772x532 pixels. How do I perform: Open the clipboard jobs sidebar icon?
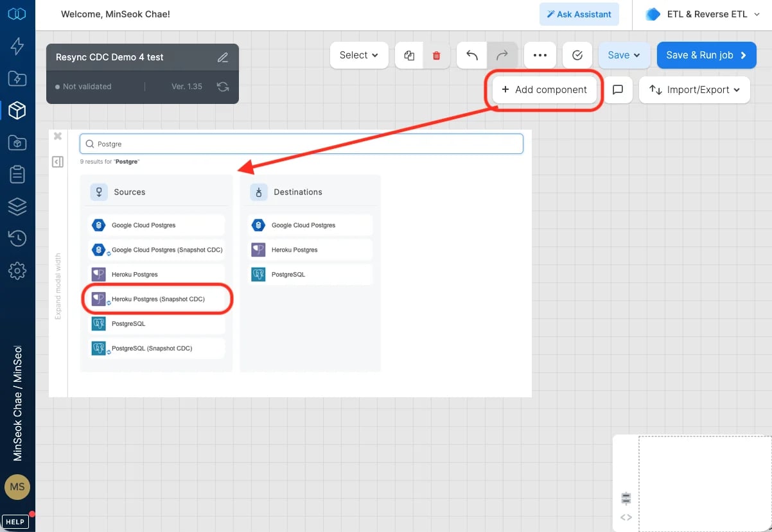(x=17, y=174)
